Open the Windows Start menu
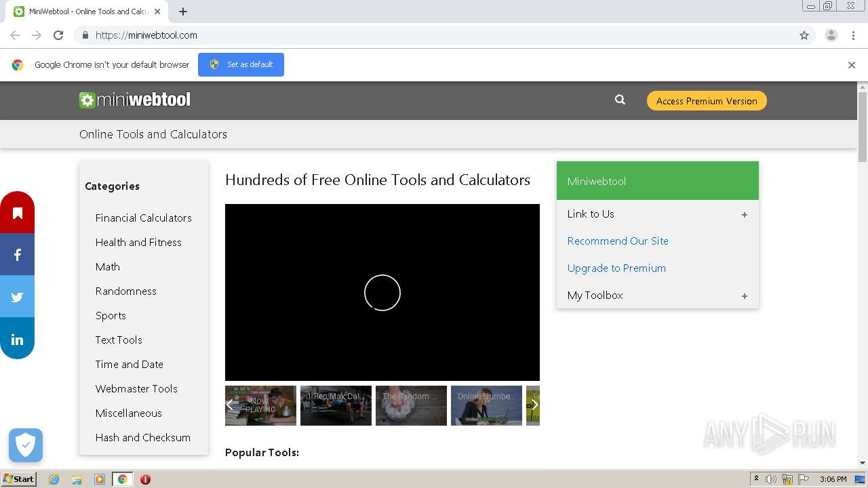Image resolution: width=868 pixels, height=488 pixels. [x=18, y=479]
